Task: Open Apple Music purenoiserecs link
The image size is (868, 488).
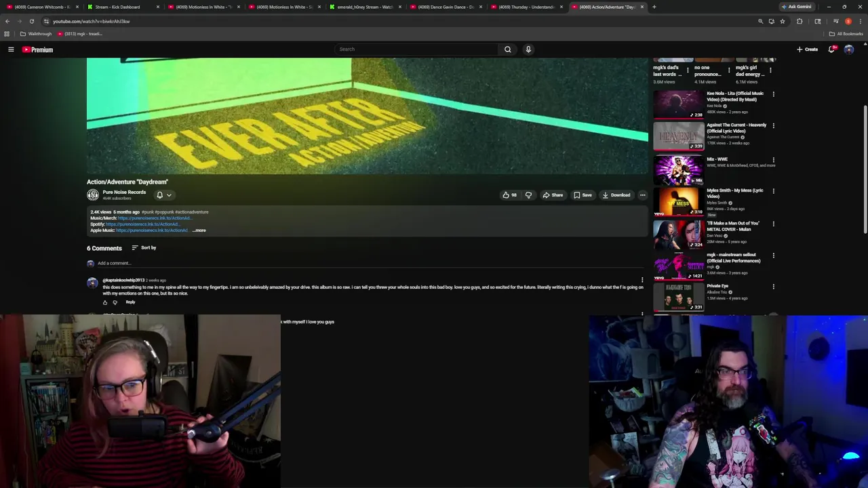Action: (152, 230)
